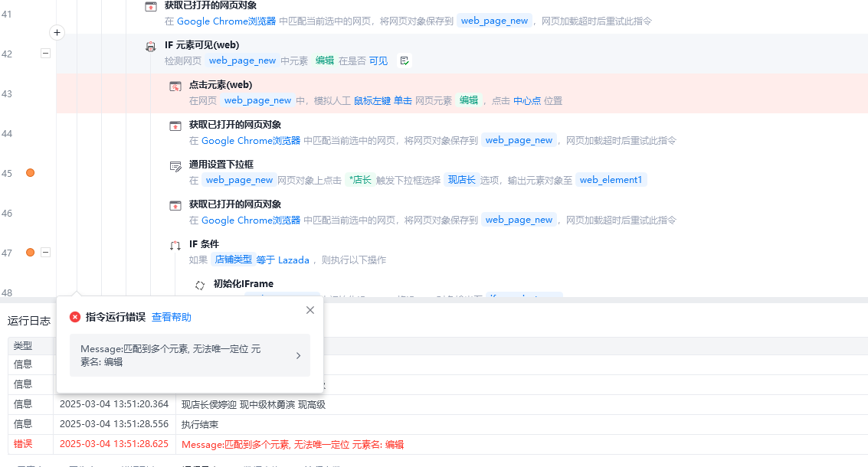Click the plus add-instruction button

pos(57,33)
